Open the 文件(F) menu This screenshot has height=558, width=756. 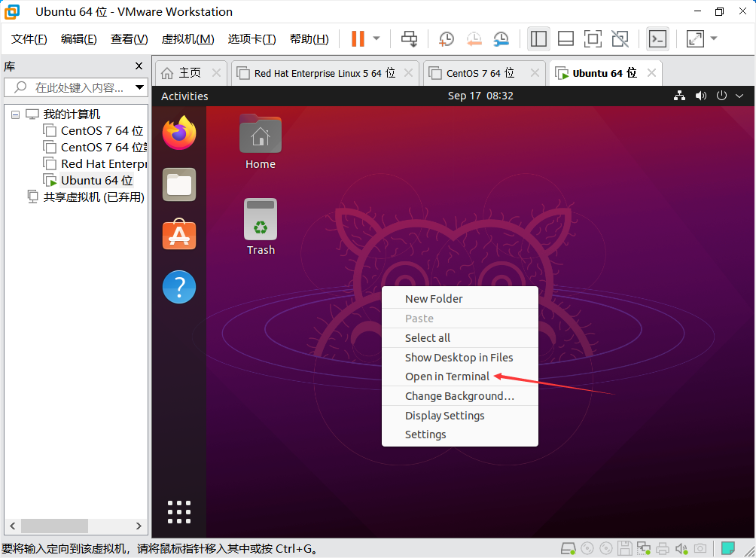(29, 39)
